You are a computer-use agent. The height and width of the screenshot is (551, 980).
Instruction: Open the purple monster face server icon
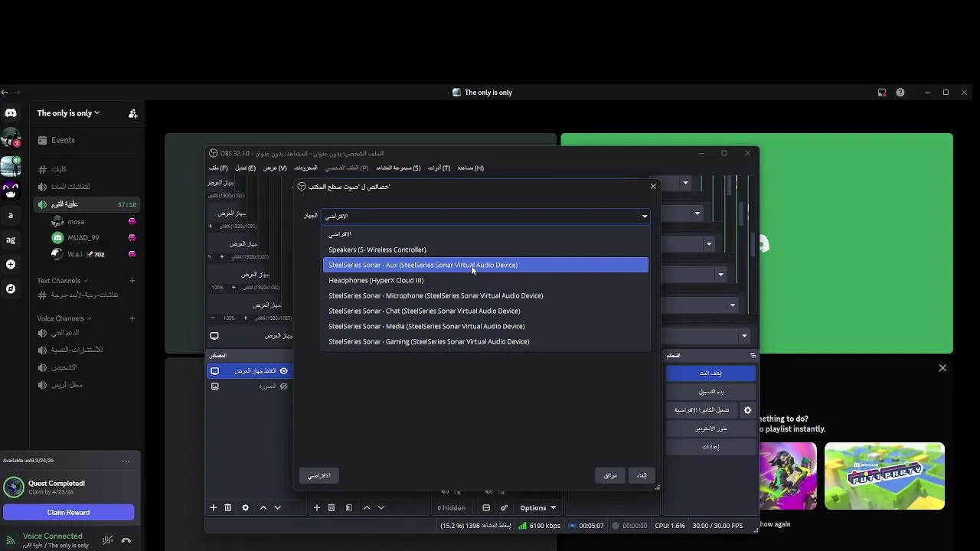[x=11, y=190]
